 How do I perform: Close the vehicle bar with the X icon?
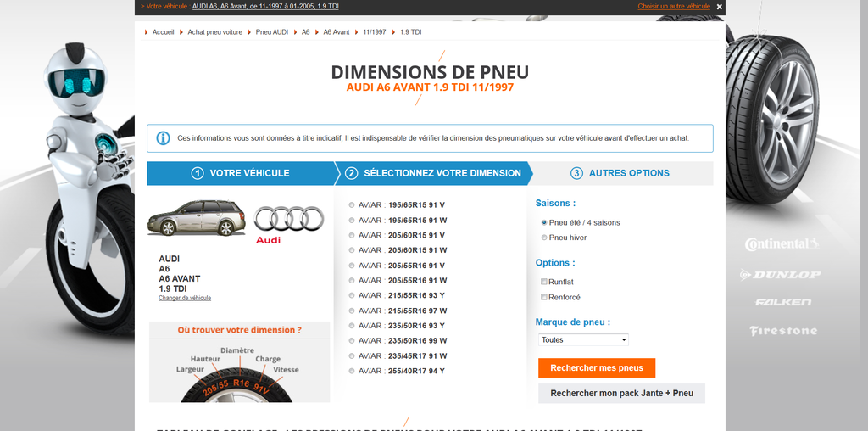719,7
